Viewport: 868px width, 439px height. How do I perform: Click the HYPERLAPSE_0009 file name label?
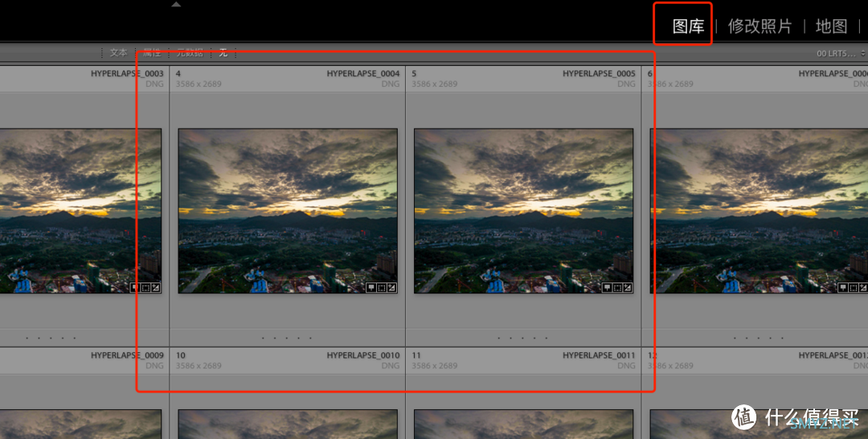(x=127, y=355)
